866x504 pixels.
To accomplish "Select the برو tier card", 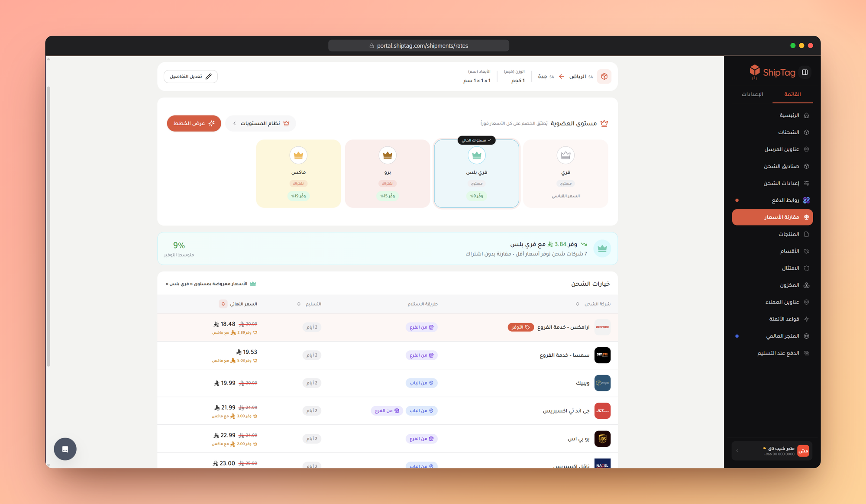I will 388,173.
